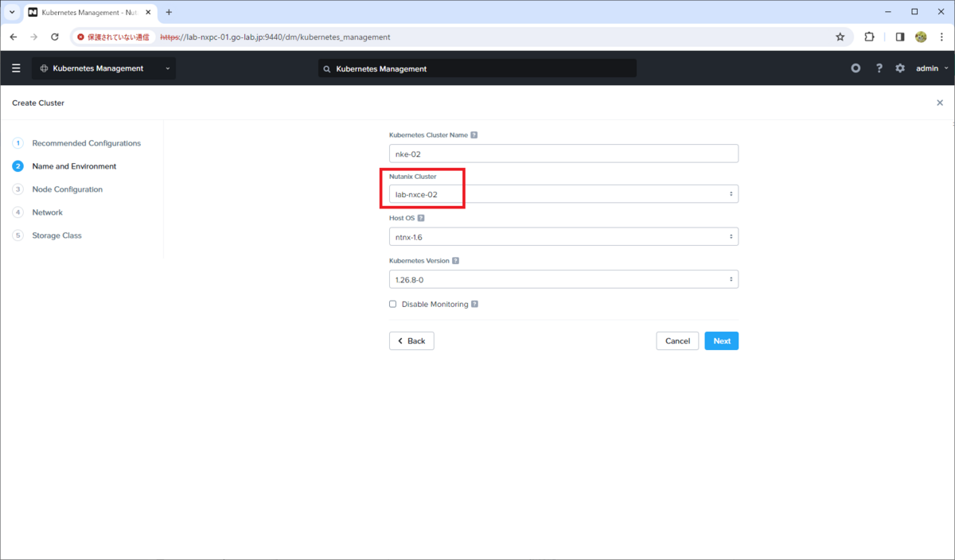The height and width of the screenshot is (560, 955).
Task: Expand the admin user menu
Action: pos(932,68)
